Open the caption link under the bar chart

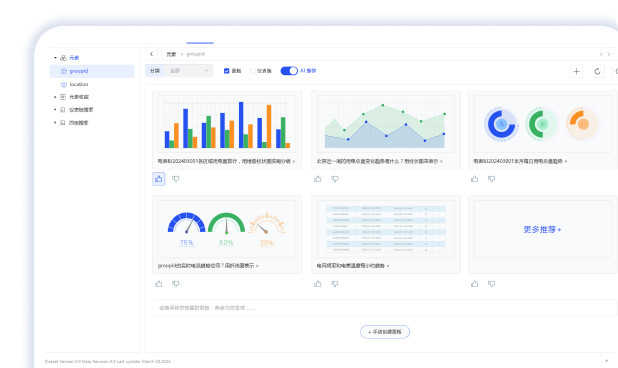(x=226, y=162)
